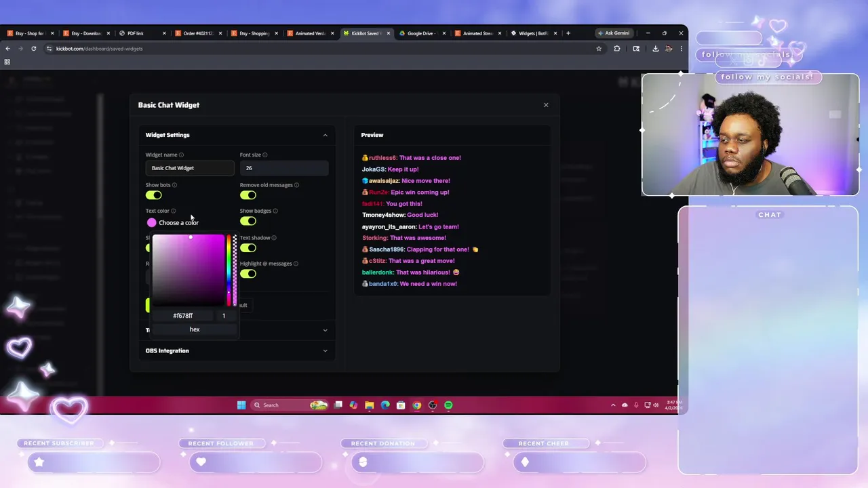Click the Widget name input field
The width and height of the screenshot is (868, 488).
pos(190,168)
